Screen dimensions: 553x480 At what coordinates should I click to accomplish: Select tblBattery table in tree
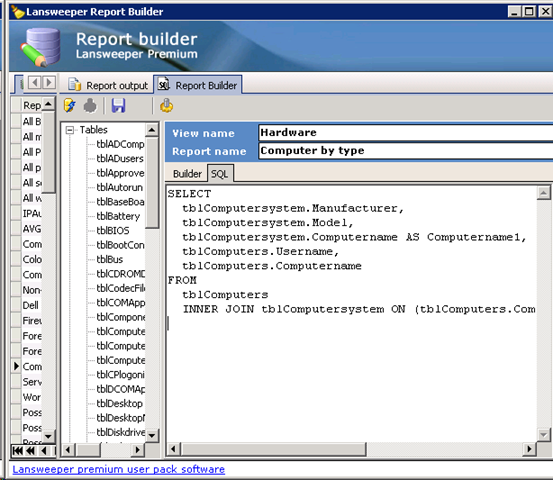(118, 216)
